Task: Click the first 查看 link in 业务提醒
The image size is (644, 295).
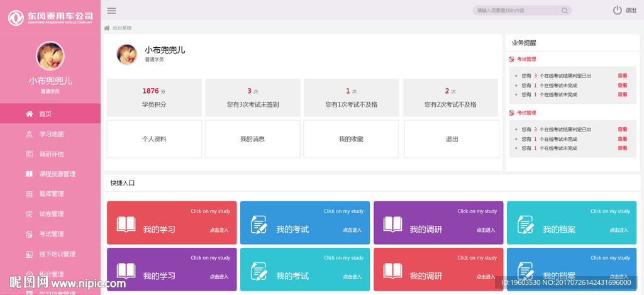Action: (622, 75)
